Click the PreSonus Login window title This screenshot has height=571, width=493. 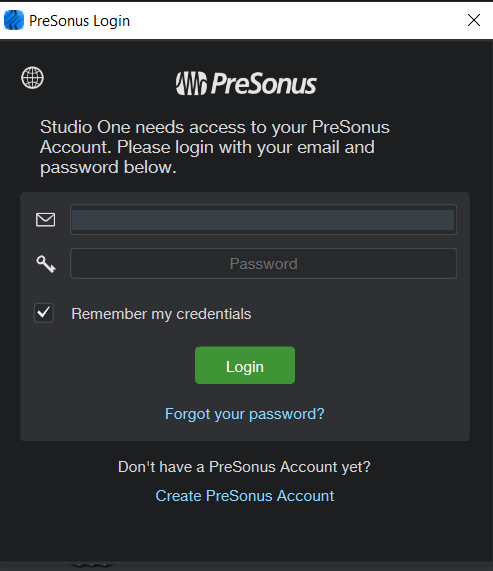click(x=79, y=21)
